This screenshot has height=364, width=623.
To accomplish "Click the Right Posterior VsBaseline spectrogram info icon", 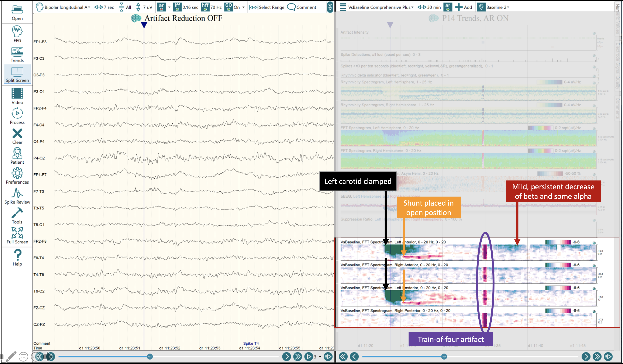I will [594, 312].
